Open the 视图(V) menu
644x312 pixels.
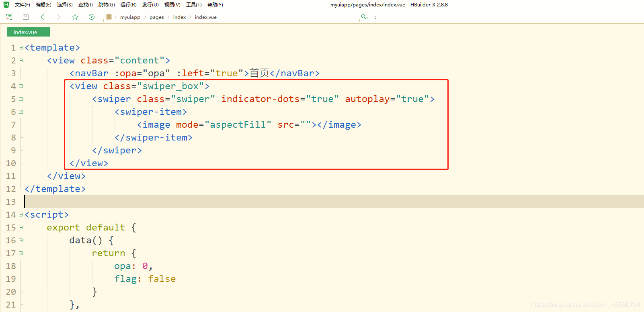coord(172,5)
